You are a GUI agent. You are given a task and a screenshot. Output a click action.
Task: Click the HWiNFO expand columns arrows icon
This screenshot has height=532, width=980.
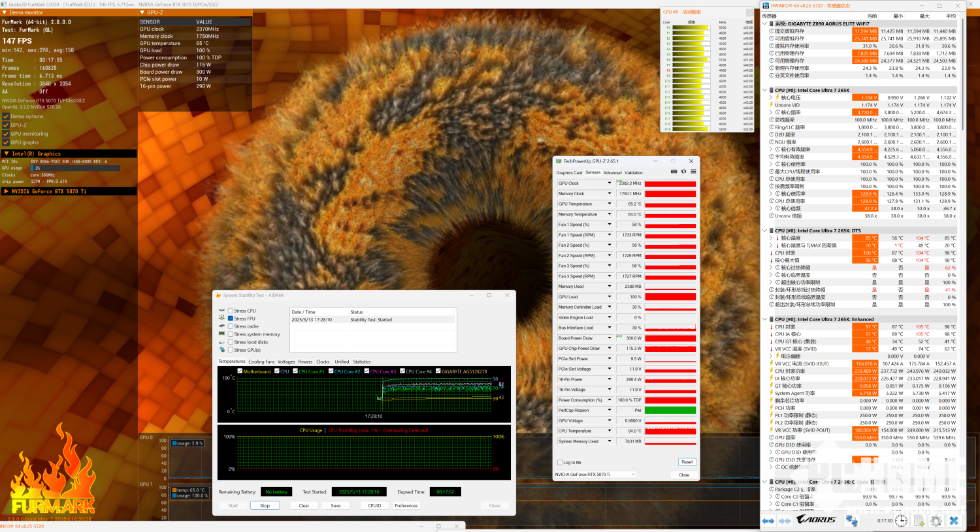[768, 520]
